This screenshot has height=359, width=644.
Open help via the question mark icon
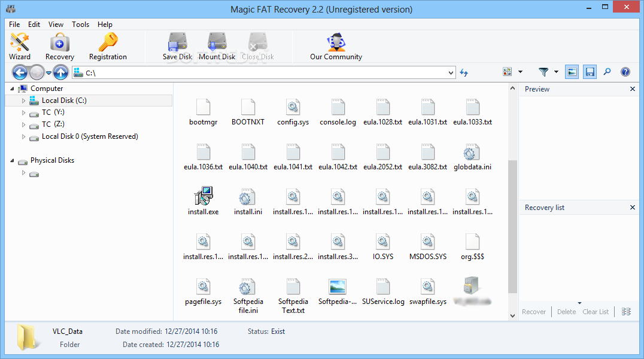tap(625, 72)
